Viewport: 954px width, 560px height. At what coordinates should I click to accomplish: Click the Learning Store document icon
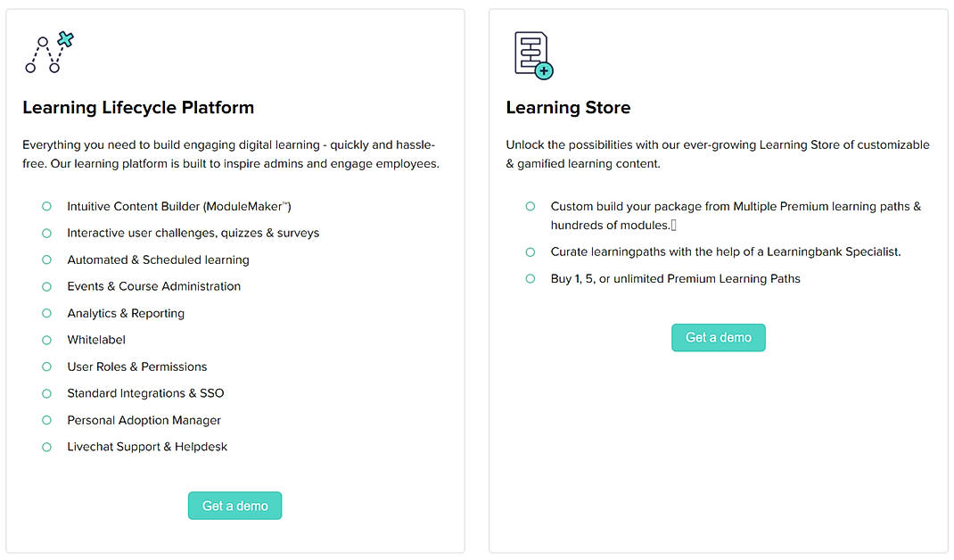(528, 49)
